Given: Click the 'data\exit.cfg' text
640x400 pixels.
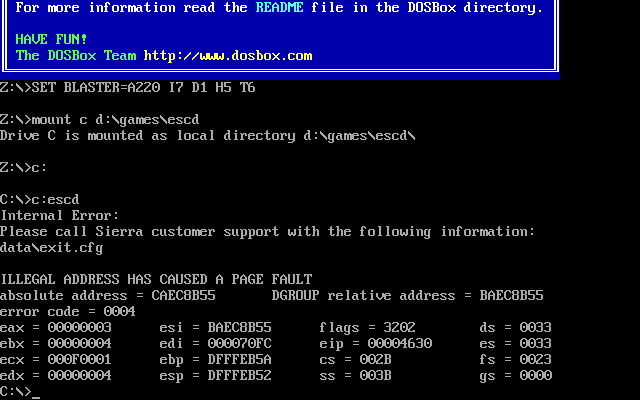Looking at the screenshot, I should (x=51, y=248).
